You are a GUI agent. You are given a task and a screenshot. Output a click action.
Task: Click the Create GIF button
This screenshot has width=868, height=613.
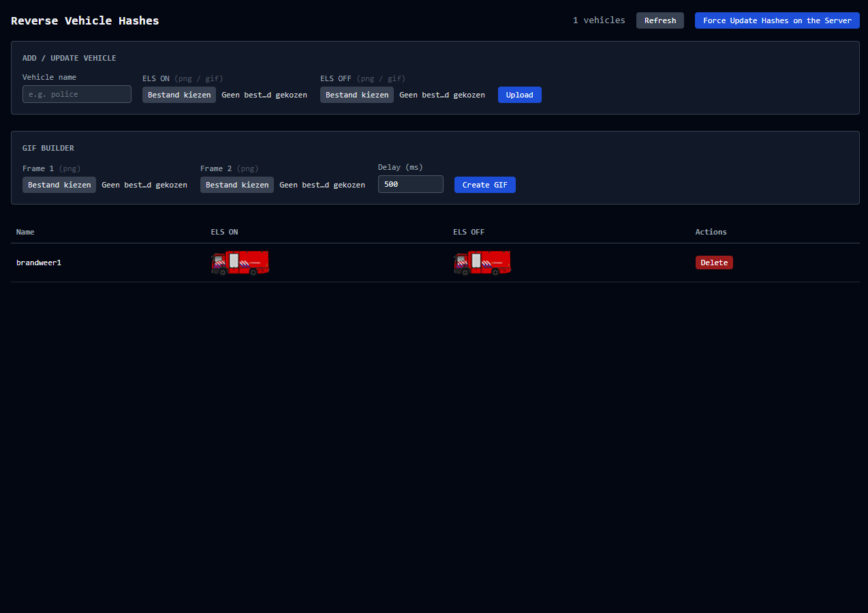485,185
